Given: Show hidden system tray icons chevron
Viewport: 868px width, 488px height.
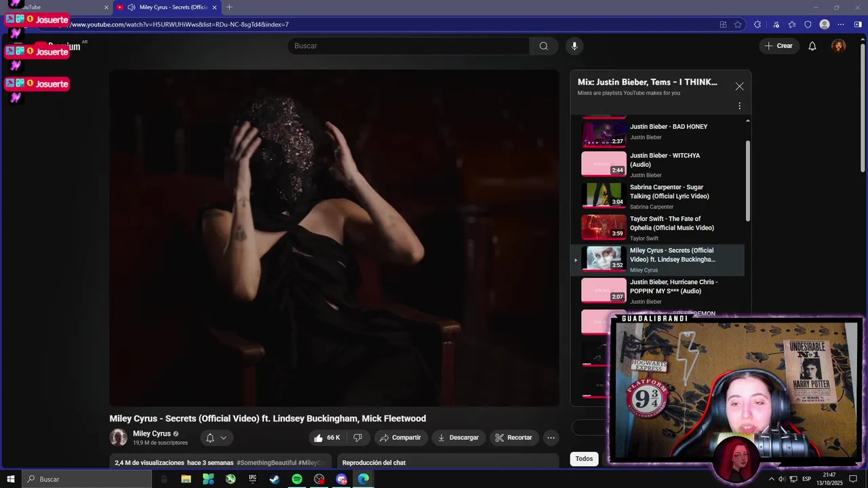Looking at the screenshot, I should click(x=771, y=479).
